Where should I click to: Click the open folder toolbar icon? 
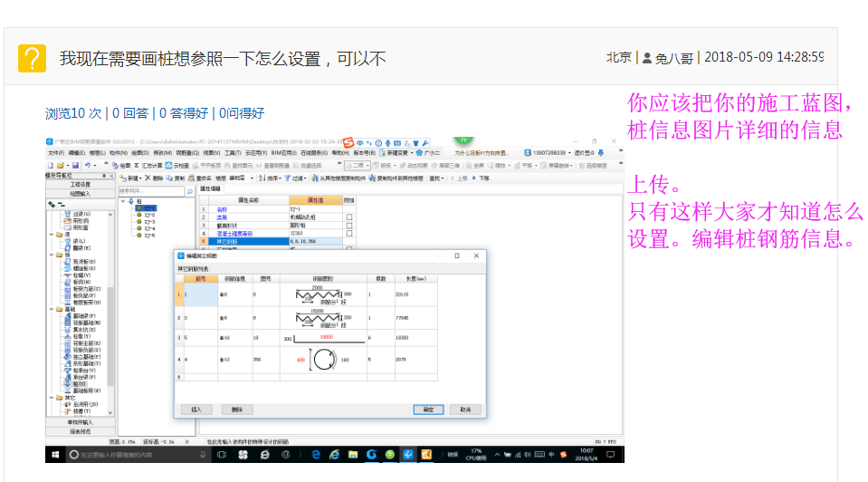(61, 166)
